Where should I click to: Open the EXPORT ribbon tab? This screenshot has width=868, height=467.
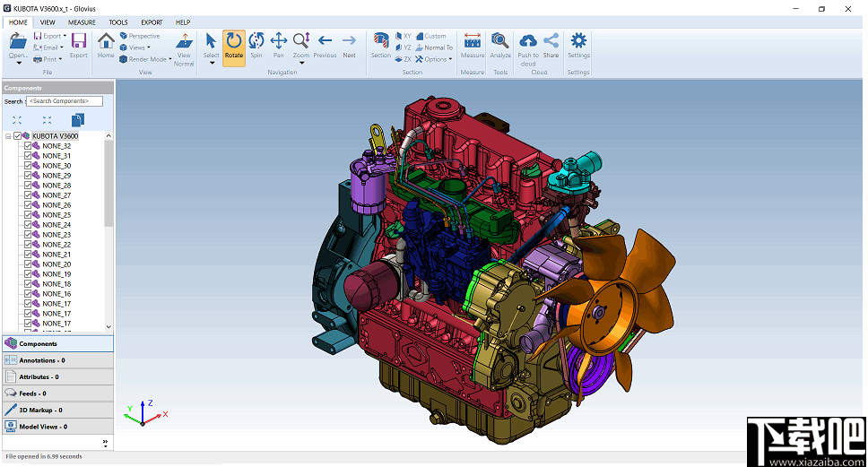pos(152,22)
